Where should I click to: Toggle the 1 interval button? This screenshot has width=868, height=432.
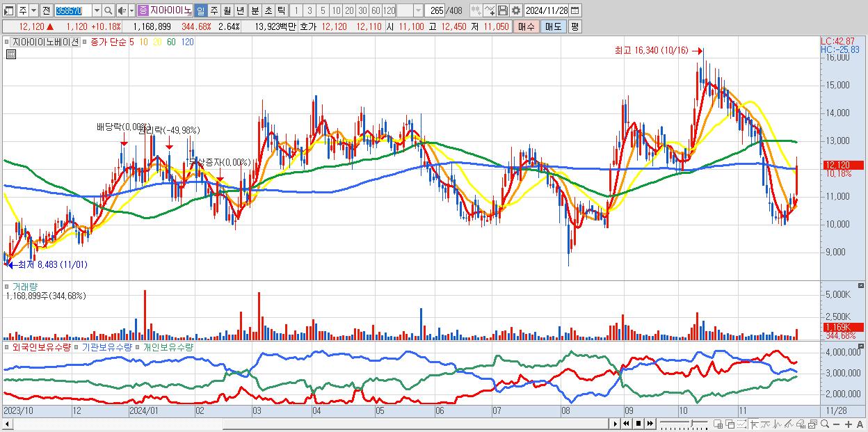point(296,10)
